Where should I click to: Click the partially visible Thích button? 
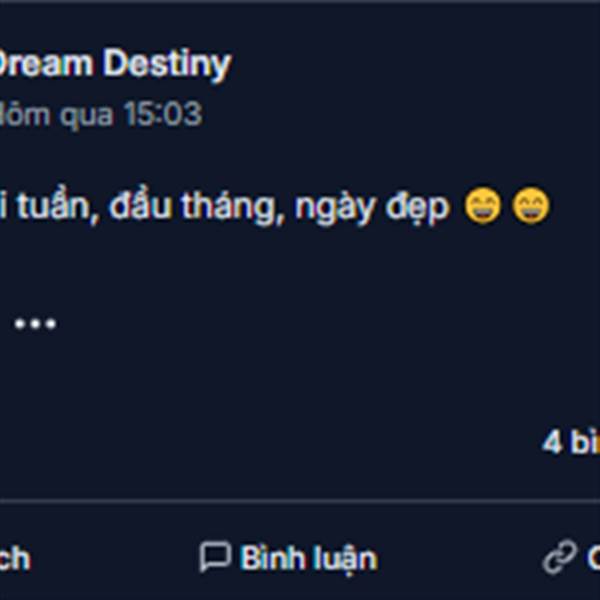[x=15, y=559]
